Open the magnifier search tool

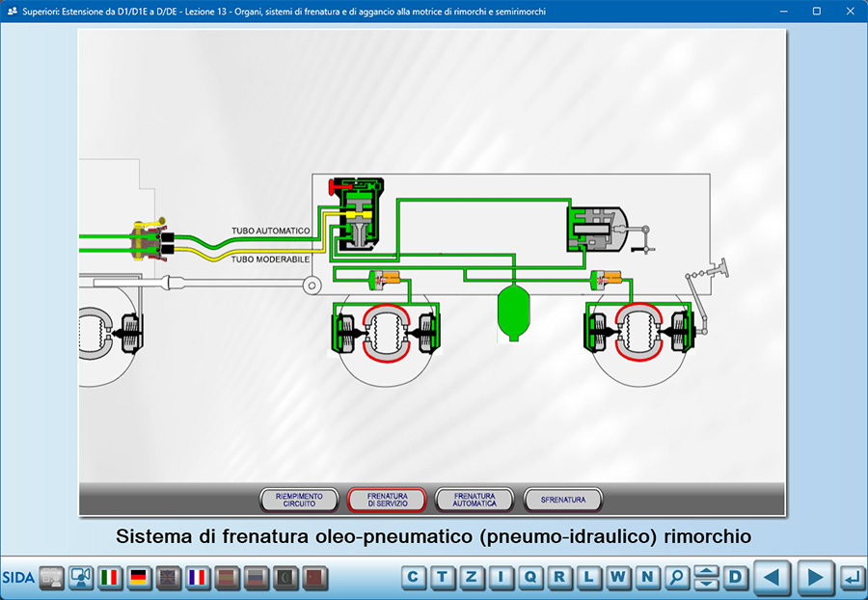[677, 578]
